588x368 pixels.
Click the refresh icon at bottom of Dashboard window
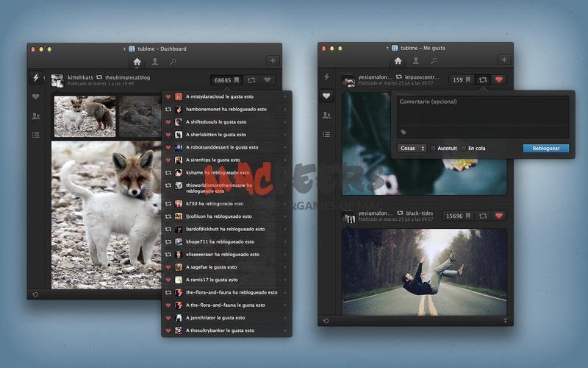tap(35, 294)
